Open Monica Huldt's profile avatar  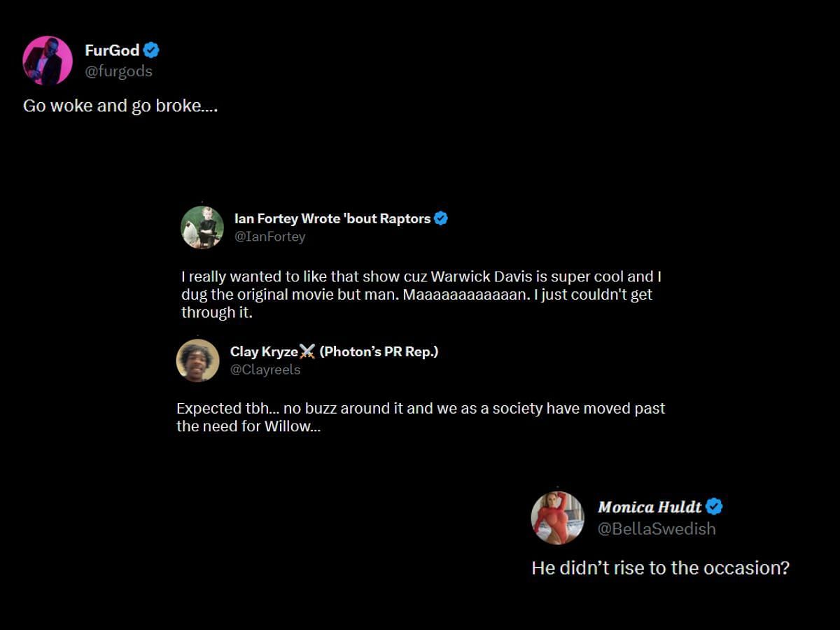[x=557, y=518]
